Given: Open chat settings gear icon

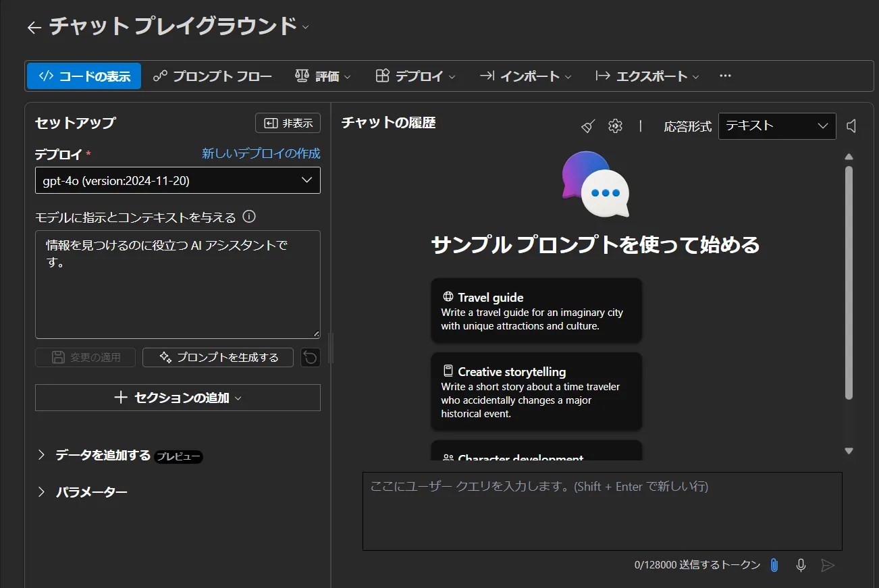Looking at the screenshot, I should pos(614,126).
